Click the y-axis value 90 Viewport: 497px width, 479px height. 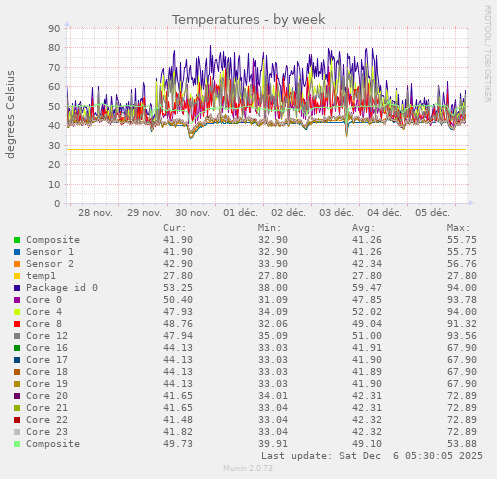tap(54, 28)
